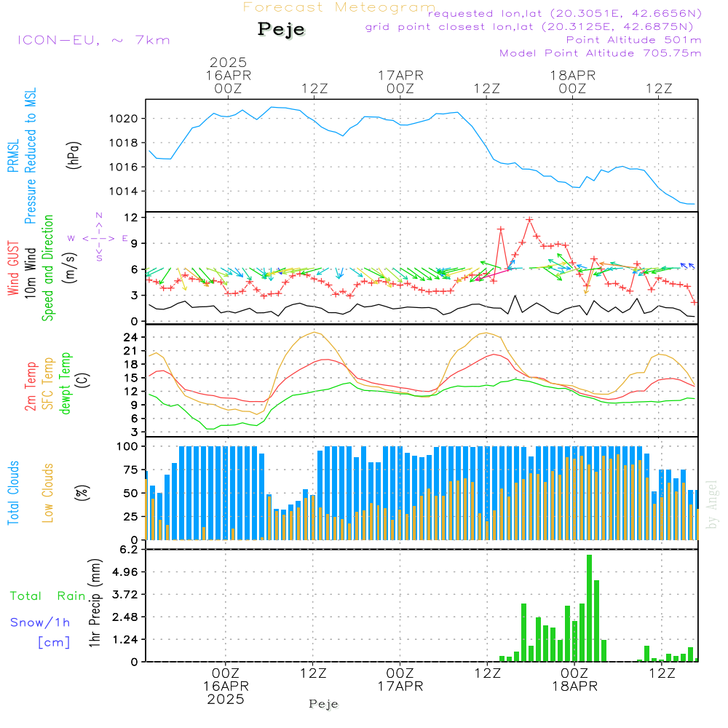This screenshot has width=728, height=728.
Task: Click the 00Z 16APR 2025 bottom time label
Action: coord(226,687)
